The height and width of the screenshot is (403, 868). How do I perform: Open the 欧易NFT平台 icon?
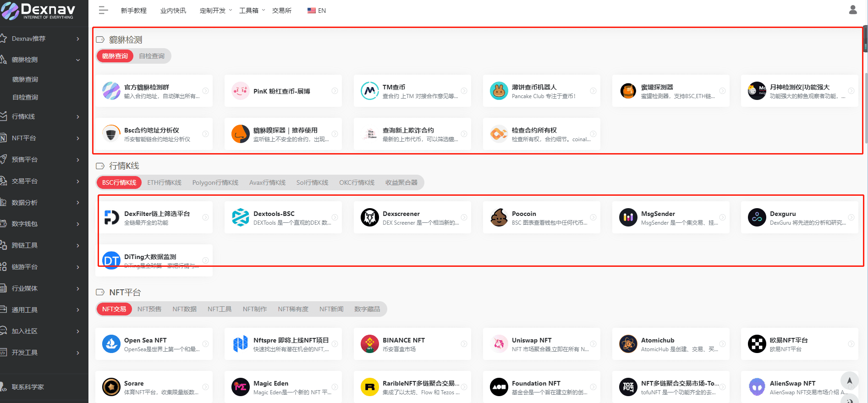point(757,344)
